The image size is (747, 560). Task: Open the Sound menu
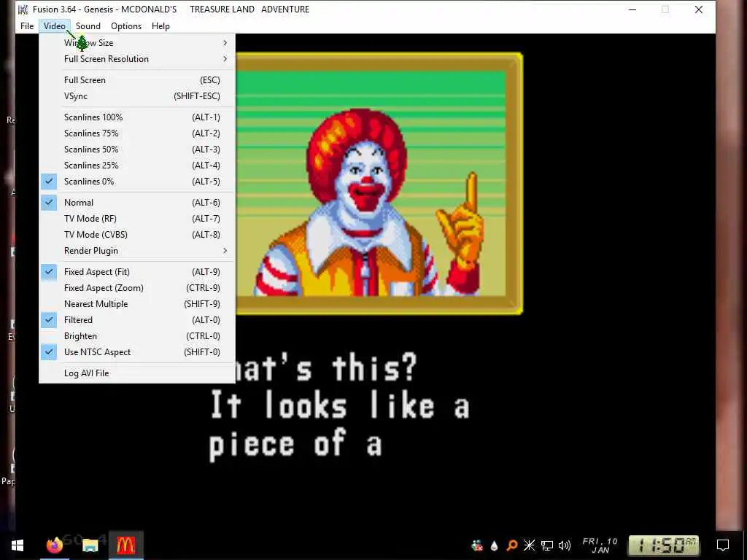88,26
